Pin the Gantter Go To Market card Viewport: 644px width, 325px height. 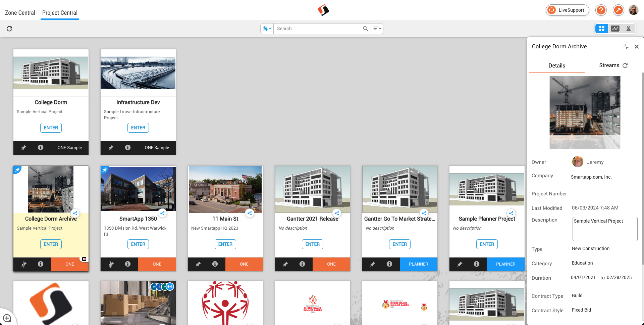[x=373, y=264]
